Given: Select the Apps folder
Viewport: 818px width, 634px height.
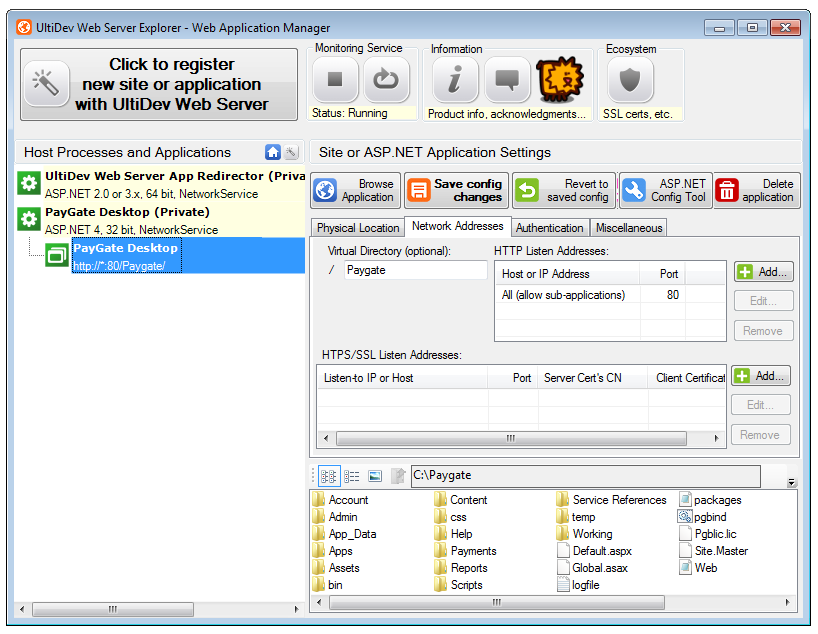Looking at the screenshot, I should 333,551.
